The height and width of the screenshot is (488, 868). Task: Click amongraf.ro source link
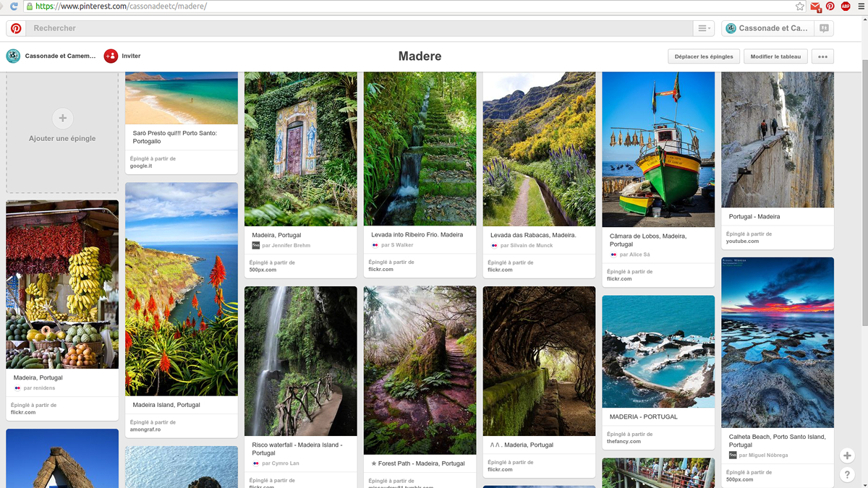(x=145, y=429)
